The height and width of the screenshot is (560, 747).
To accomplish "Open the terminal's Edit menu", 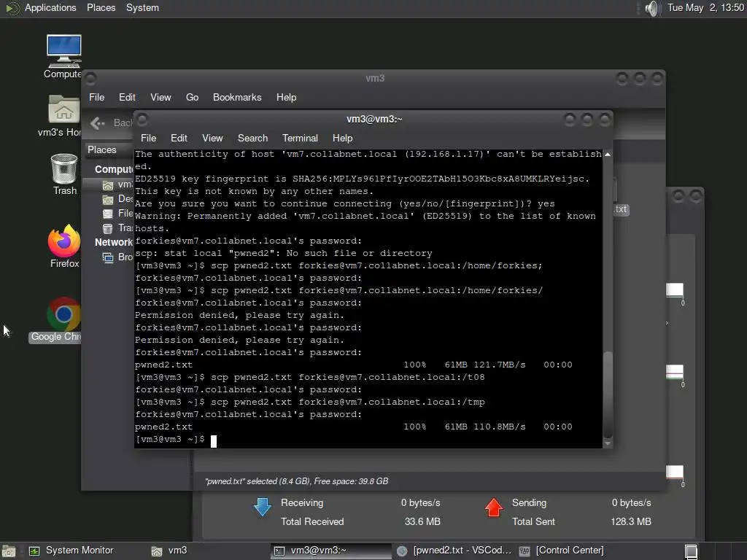I will point(179,138).
